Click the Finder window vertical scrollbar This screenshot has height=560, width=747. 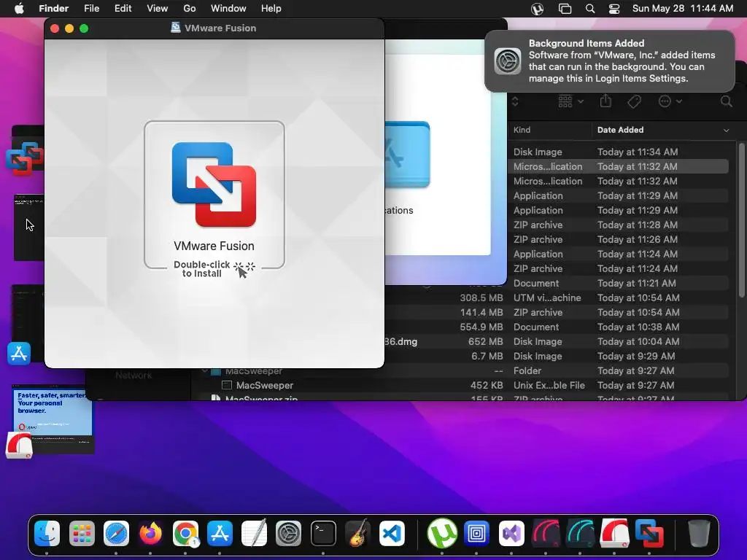(x=741, y=220)
